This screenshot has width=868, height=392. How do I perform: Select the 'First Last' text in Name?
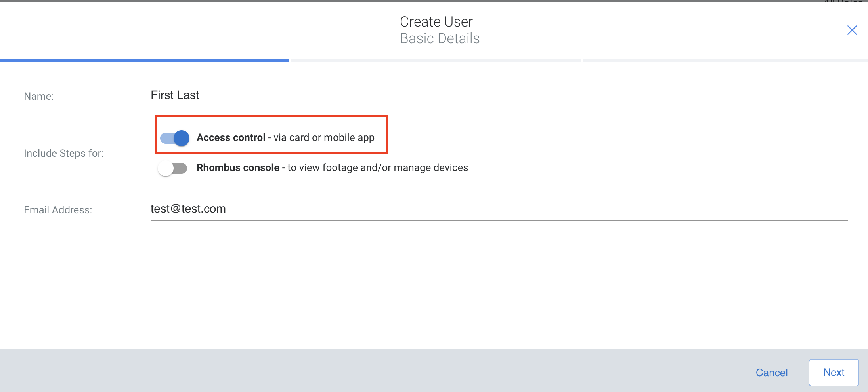(x=174, y=95)
